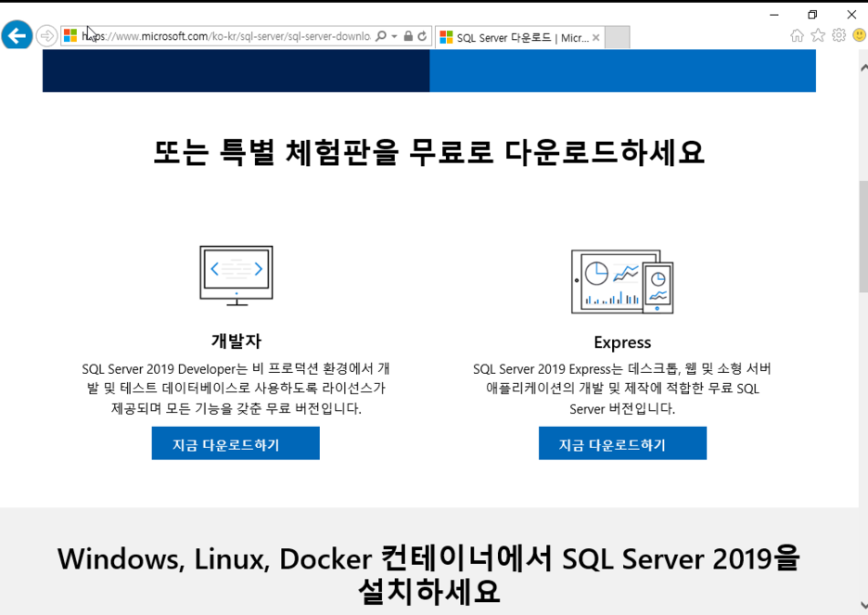Click the SQL Server 2019 Express description text
Image resolution: width=868 pixels, height=615 pixels.
pos(622,389)
